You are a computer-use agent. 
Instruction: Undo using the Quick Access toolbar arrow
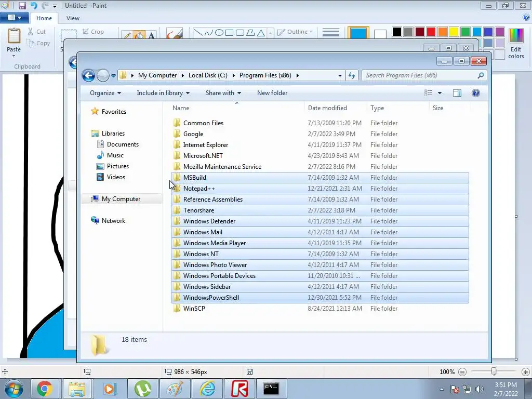(34, 5)
